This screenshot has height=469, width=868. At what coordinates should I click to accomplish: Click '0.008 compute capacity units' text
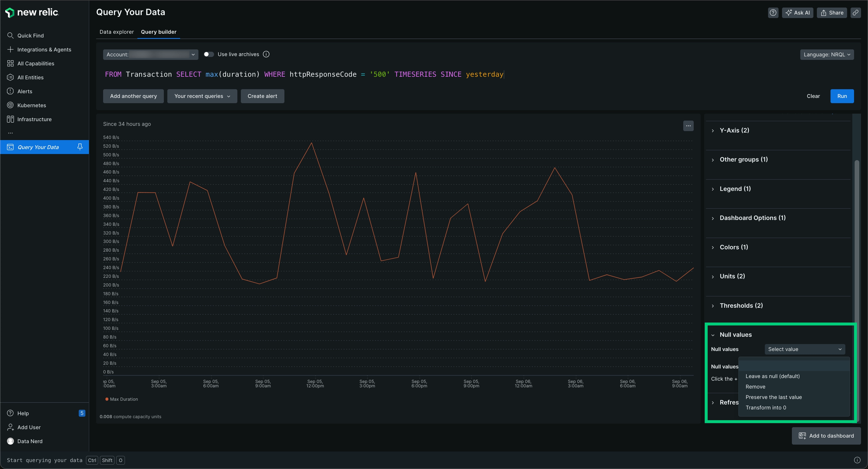[130, 416]
